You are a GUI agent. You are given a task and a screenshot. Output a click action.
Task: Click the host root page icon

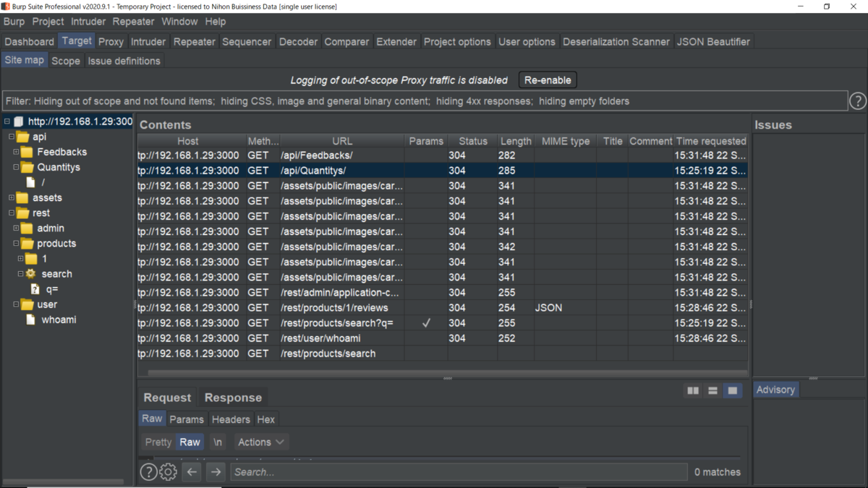point(19,121)
